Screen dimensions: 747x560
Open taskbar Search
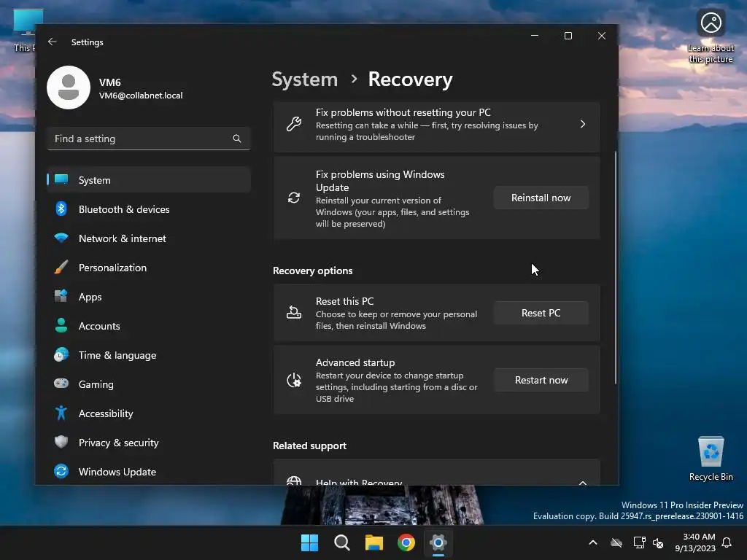pyautogui.click(x=342, y=542)
